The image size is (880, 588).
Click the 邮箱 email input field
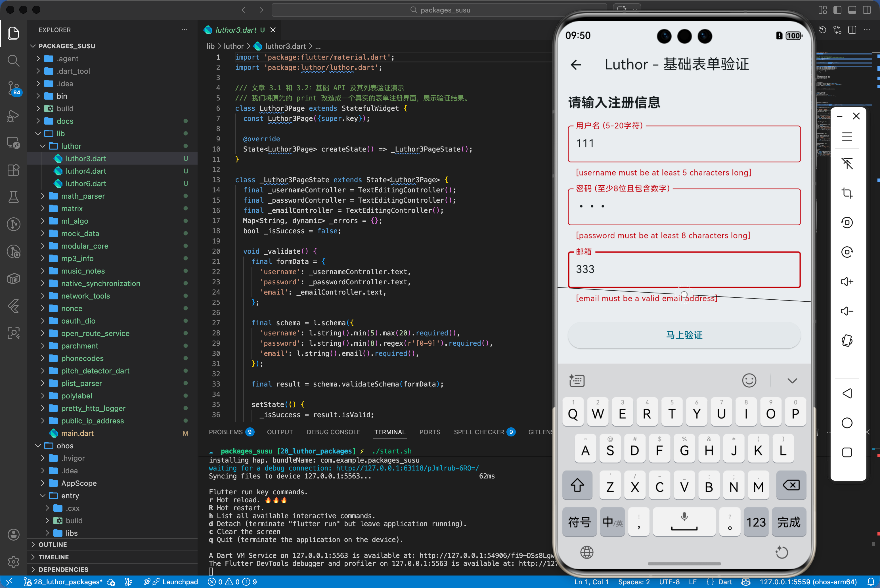point(684,269)
